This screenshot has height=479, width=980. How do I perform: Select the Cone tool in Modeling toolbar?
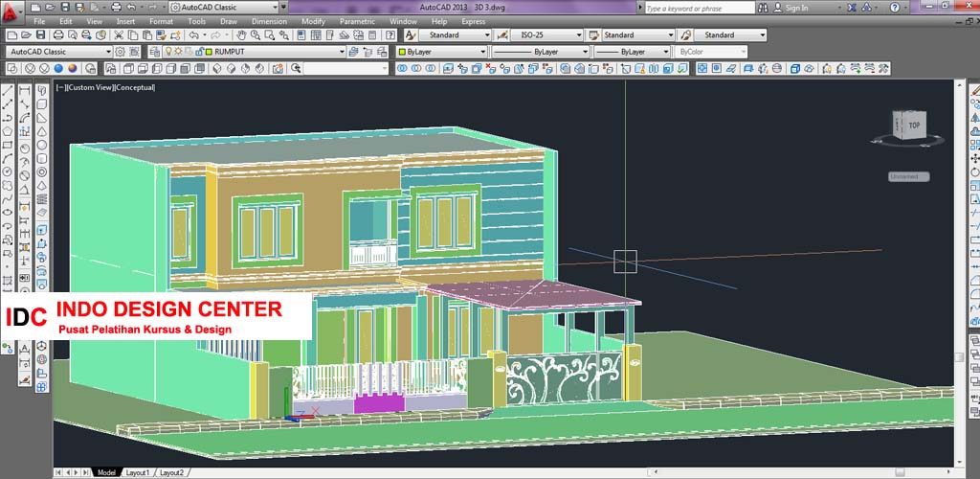point(42,131)
